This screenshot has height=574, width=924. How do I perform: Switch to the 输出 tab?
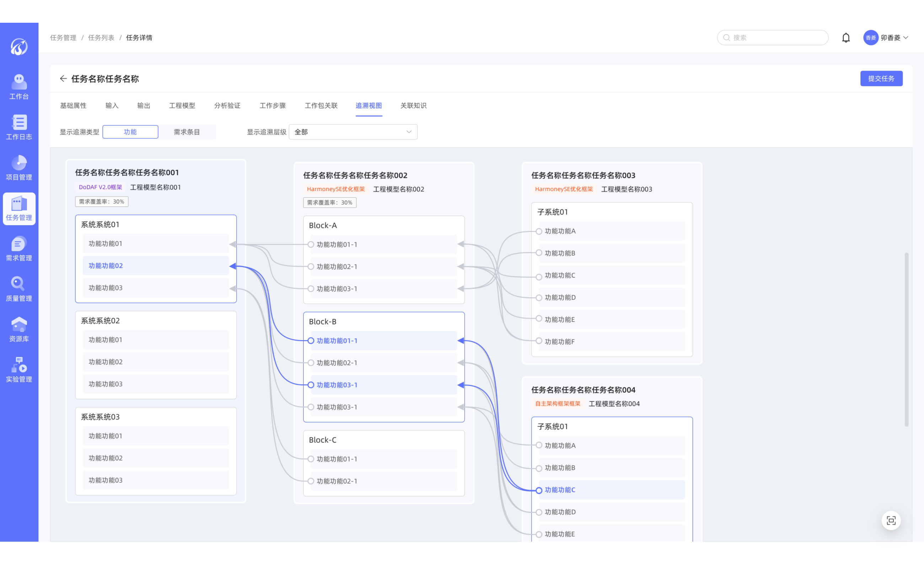pos(144,105)
